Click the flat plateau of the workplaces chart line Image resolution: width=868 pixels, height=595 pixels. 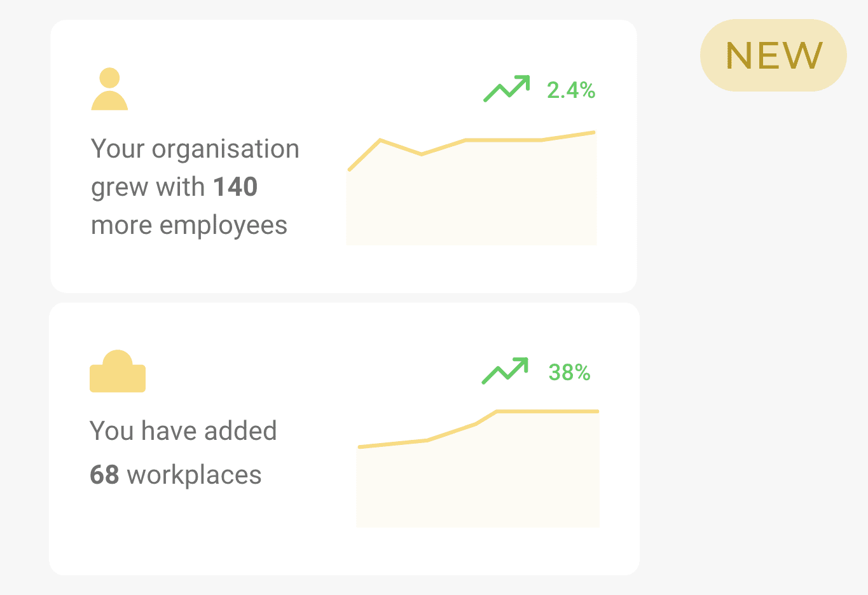pos(547,412)
